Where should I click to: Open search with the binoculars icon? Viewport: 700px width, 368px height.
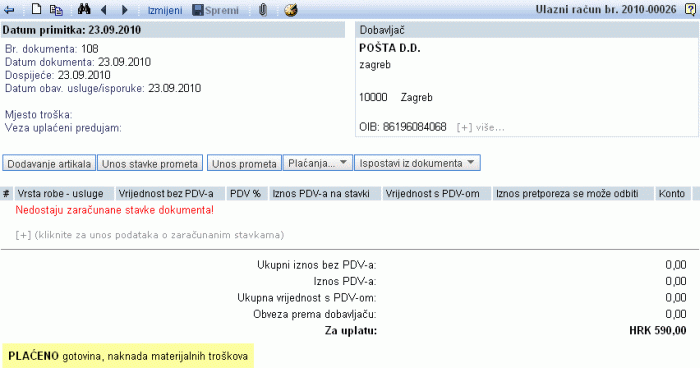[84, 9]
